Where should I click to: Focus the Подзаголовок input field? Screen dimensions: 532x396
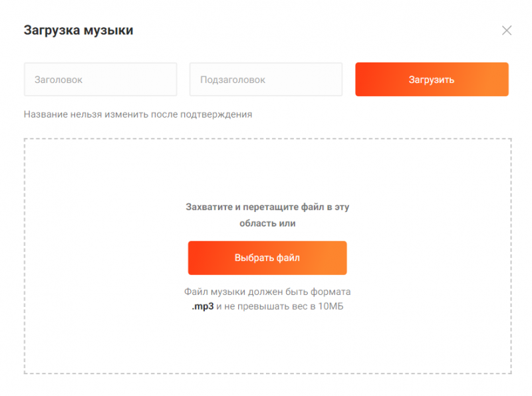265,80
